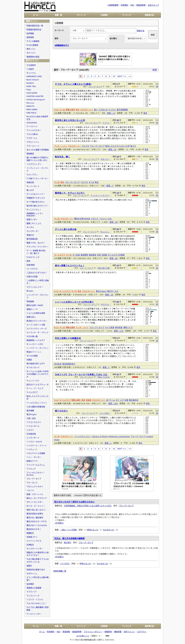Open マイページ in the top navigation bar
This screenshot has width=185, height=644.
point(81,15)
